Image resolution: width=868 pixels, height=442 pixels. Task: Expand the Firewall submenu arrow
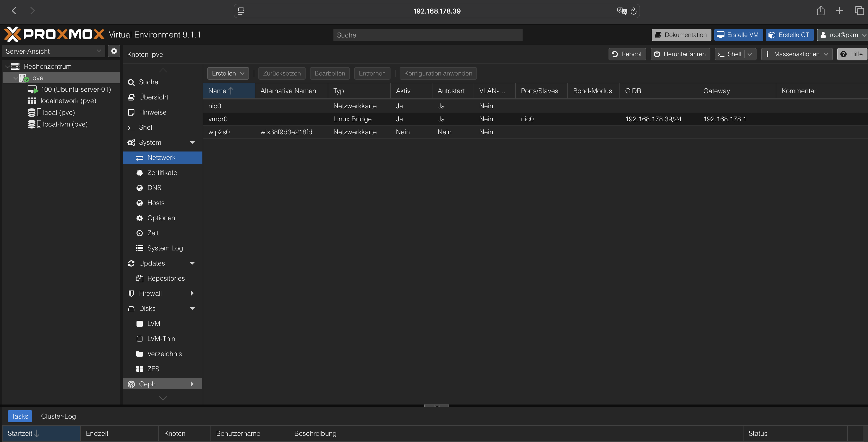(x=192, y=294)
